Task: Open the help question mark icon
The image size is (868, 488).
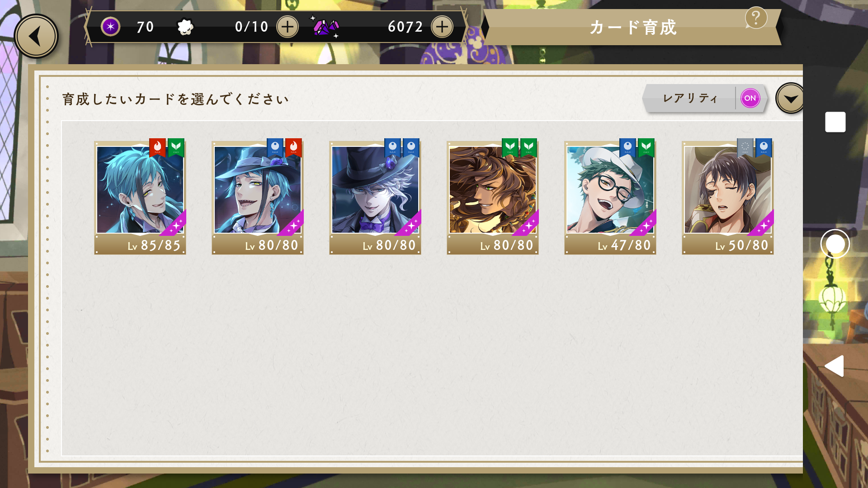Action: coord(756,18)
